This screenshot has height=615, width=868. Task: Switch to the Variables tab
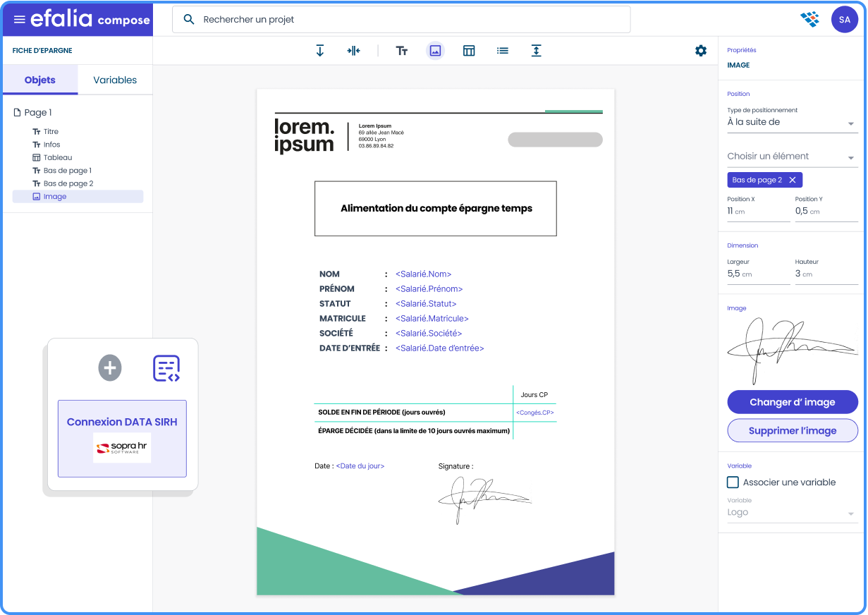(115, 80)
